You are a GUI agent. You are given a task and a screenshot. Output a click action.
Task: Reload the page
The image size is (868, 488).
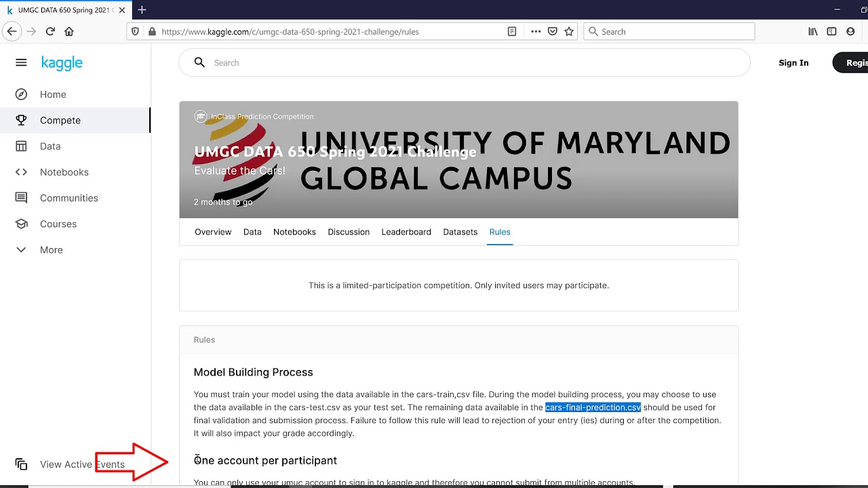[50, 31]
